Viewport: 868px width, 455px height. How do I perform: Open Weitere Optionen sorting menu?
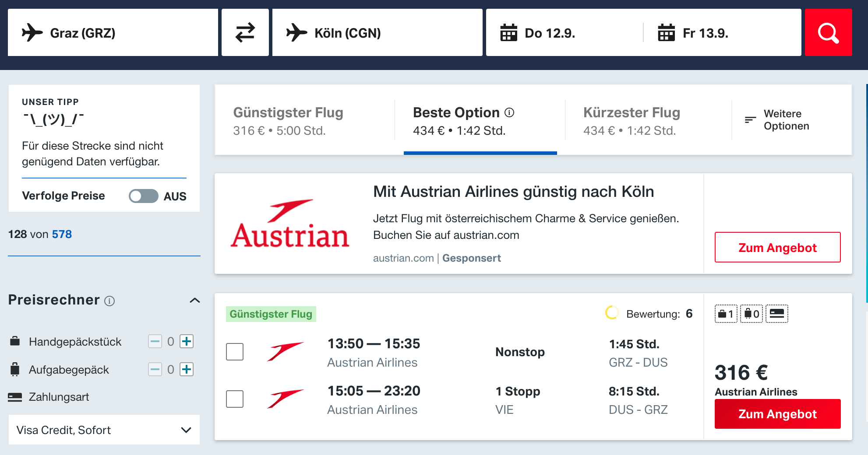point(778,120)
